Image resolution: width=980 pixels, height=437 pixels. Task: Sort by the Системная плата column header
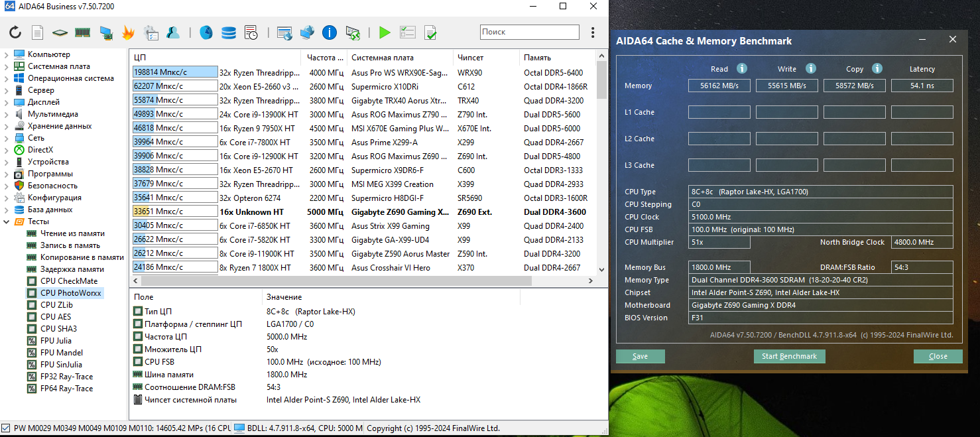(400, 57)
